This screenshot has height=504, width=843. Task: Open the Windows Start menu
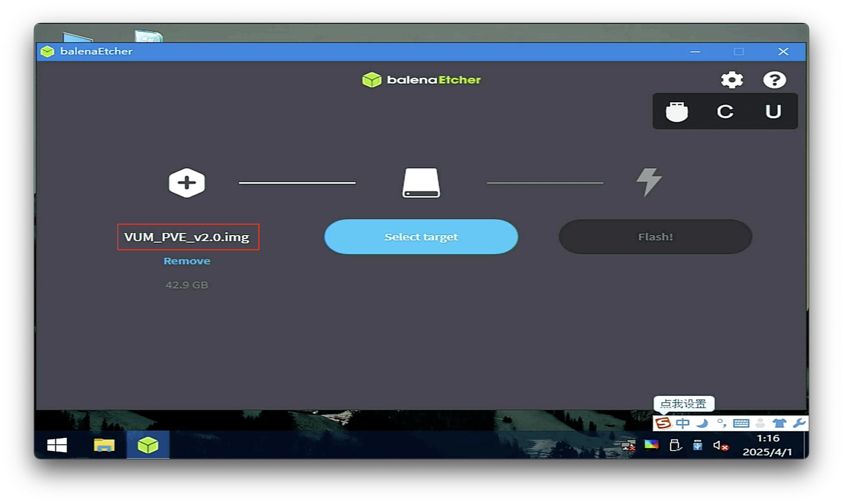coord(57,445)
